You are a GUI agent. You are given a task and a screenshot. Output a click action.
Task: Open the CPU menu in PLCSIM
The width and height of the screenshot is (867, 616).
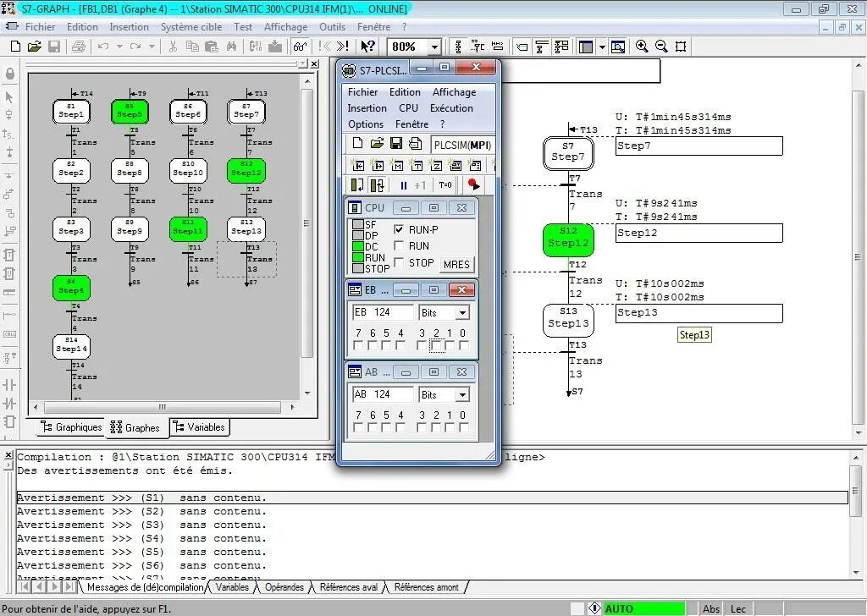pos(408,108)
